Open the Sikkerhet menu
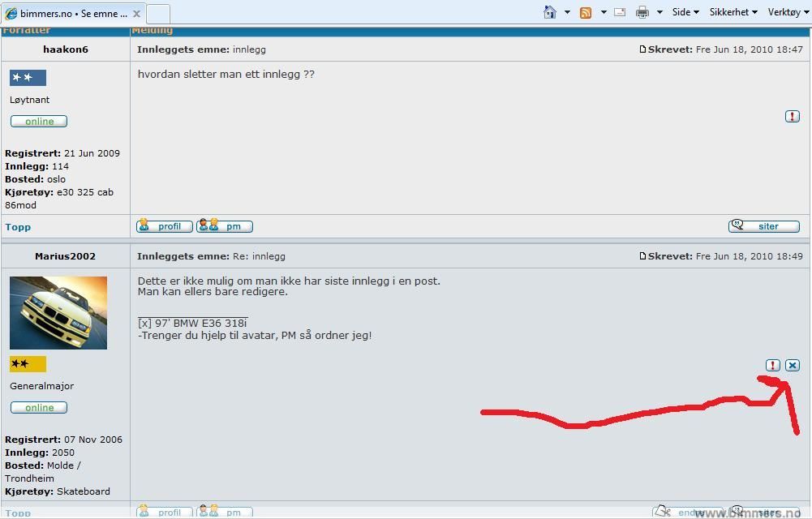This screenshot has width=812, height=519. pyautogui.click(x=733, y=12)
